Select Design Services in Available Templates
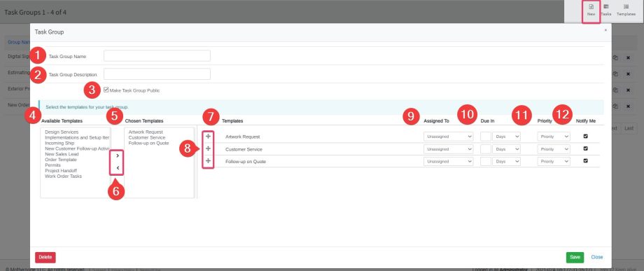Screen dimensions: 644x271 pos(62,132)
